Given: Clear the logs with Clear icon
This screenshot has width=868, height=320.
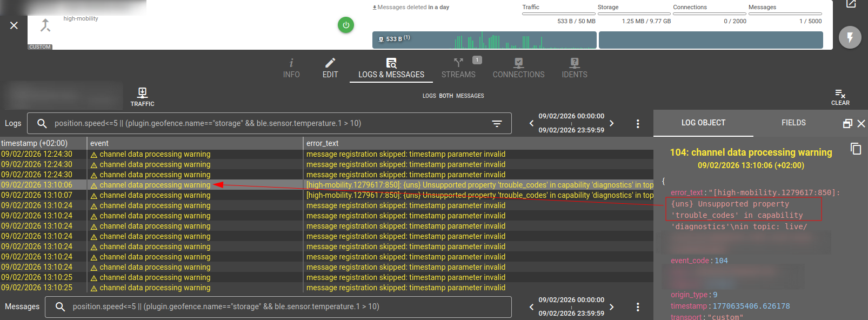Looking at the screenshot, I should (840, 97).
